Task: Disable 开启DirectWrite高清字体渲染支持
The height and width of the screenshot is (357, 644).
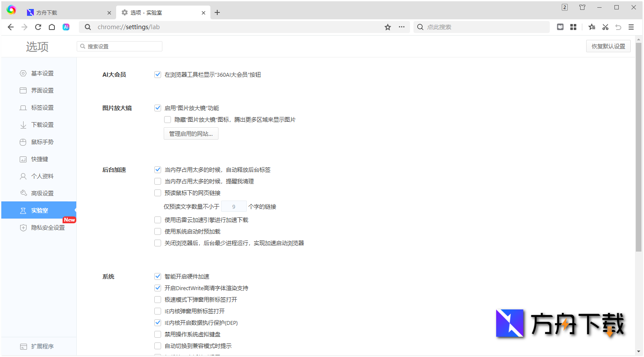Action: pos(158,288)
